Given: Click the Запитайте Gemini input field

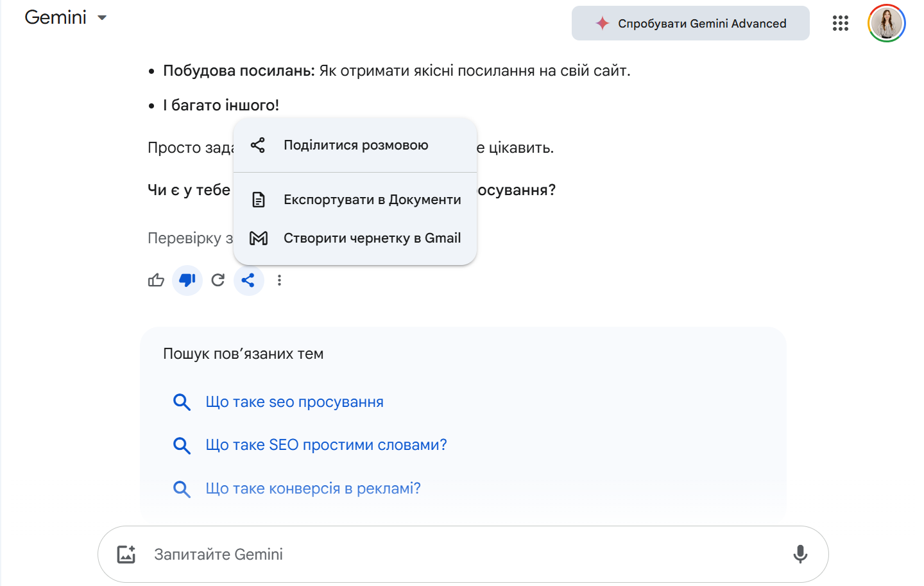Looking at the screenshot, I should [462, 555].
